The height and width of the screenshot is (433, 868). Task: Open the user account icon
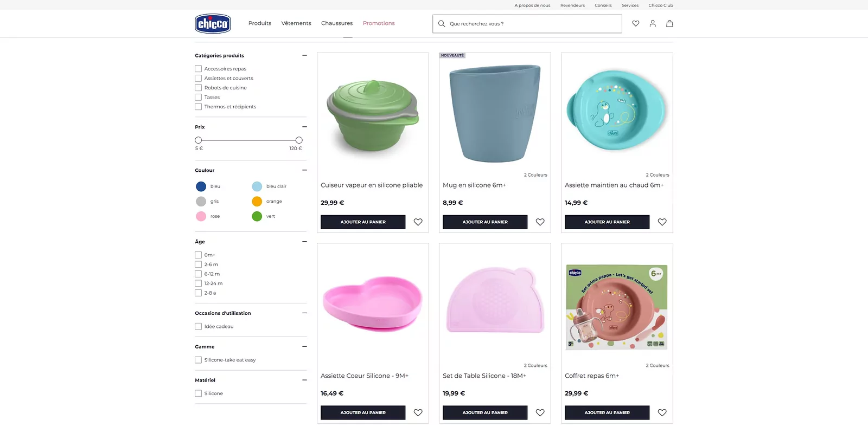point(653,23)
